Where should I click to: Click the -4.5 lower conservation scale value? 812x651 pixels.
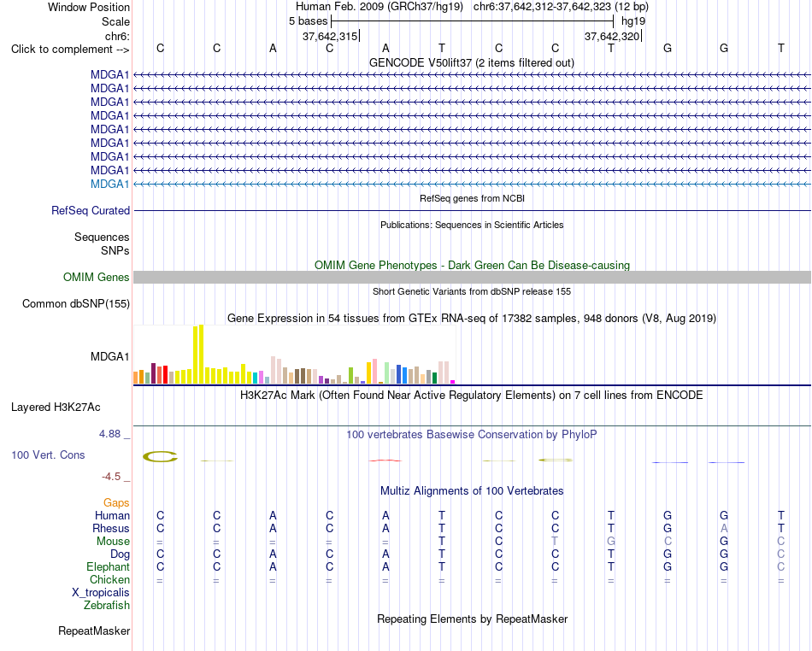click(x=111, y=476)
